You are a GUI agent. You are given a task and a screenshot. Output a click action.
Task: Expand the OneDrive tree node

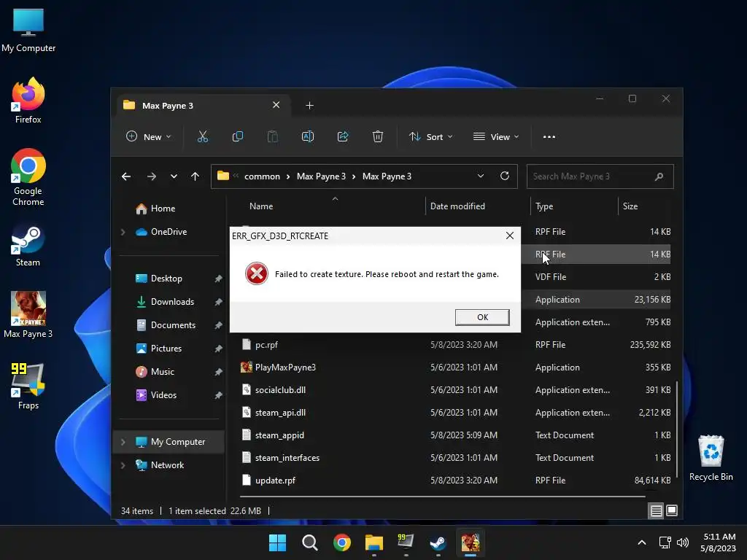click(123, 232)
